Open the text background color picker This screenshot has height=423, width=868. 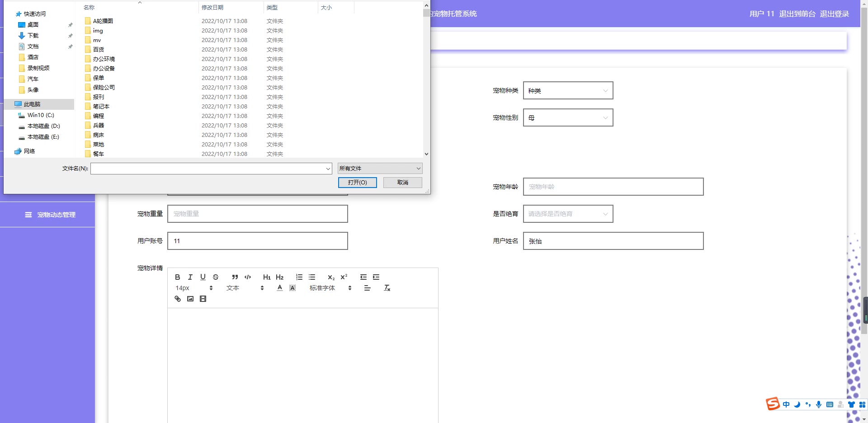pyautogui.click(x=292, y=288)
